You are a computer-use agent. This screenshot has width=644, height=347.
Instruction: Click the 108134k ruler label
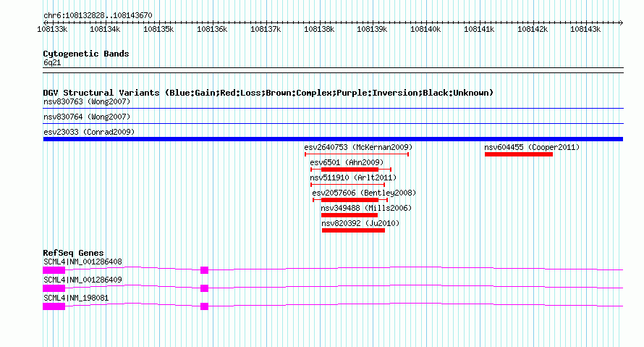[x=105, y=29]
